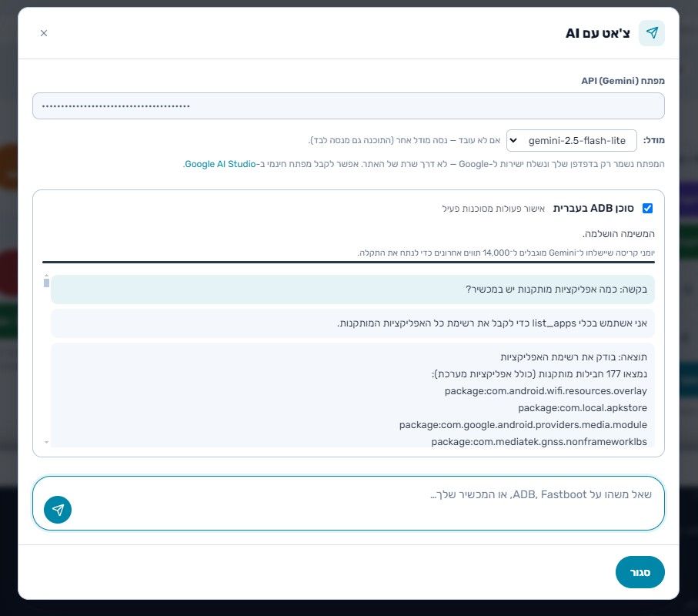Click the ADB/Fastboot question input box
698x616 pixels.
tap(349, 504)
